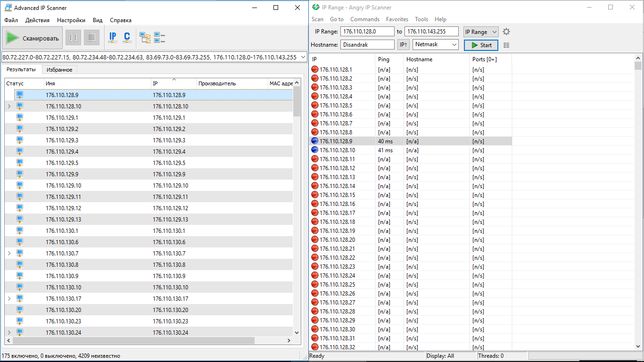Switch to the Избранное tab

[59, 70]
